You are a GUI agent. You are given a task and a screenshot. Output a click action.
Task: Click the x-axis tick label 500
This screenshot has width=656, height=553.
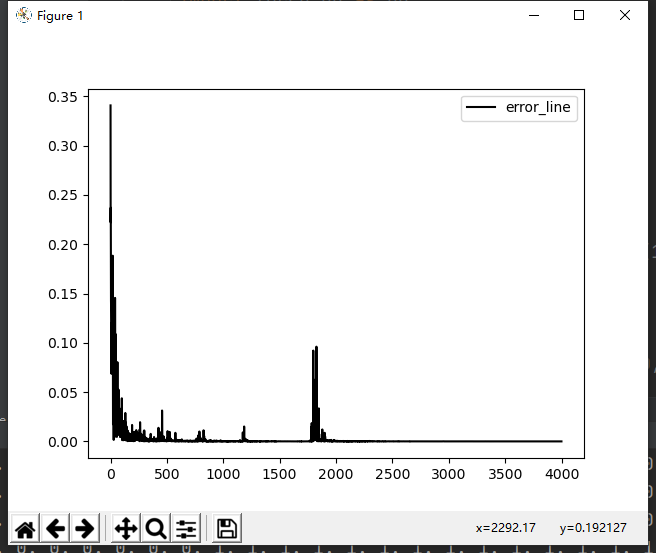coord(167,474)
